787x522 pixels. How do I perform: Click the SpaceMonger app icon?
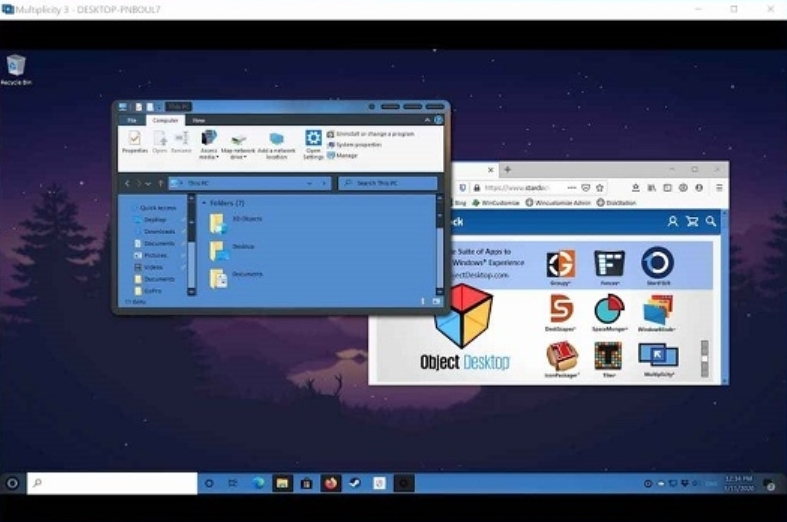[609, 309]
